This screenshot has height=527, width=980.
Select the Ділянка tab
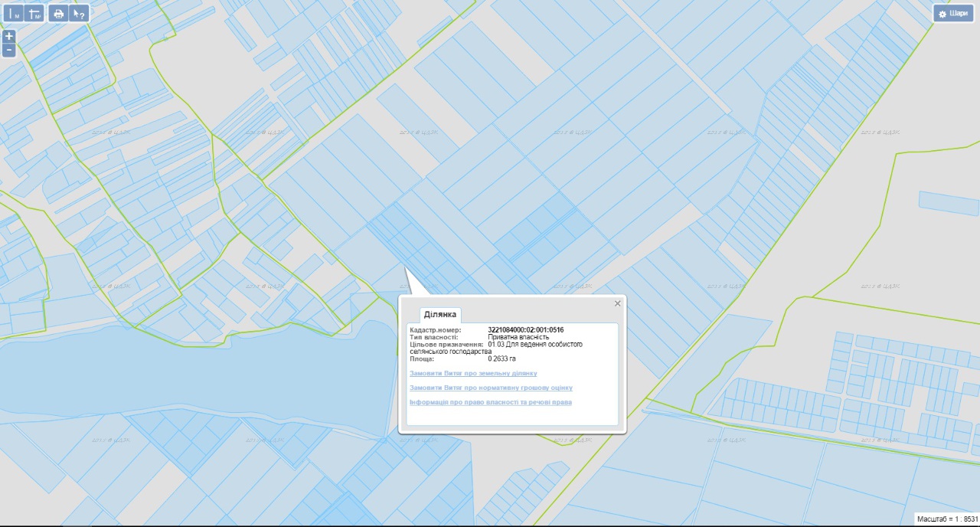coord(440,315)
